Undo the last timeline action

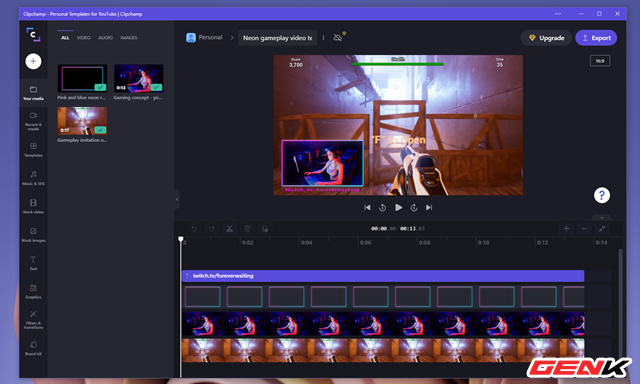(194, 229)
